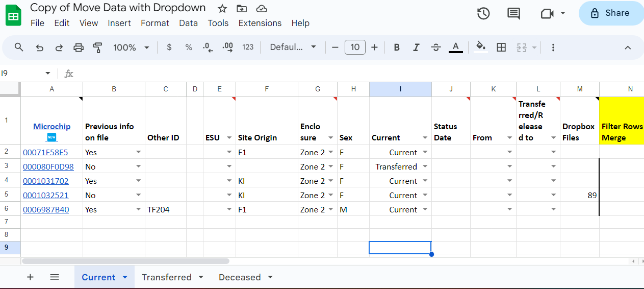
Task: Toggle bold formatting
Action: click(x=396, y=47)
